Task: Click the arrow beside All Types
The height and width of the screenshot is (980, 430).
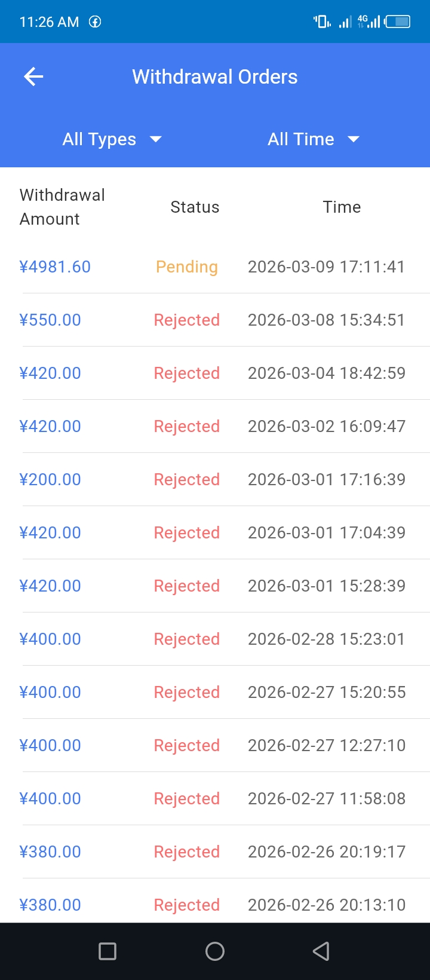Action: (x=156, y=139)
